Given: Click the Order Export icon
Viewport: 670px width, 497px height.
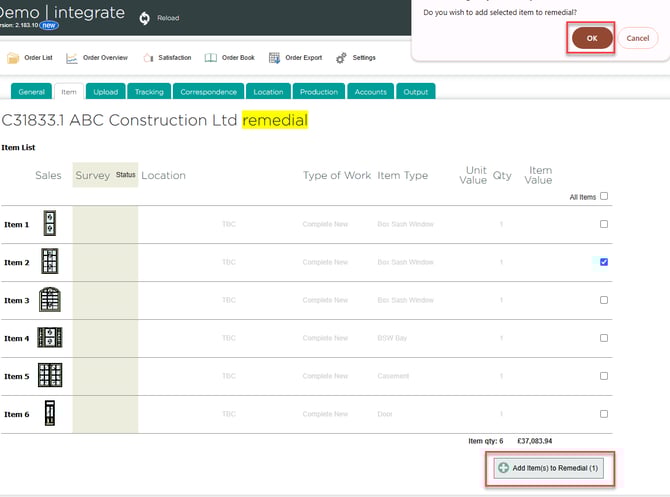Looking at the screenshot, I should [x=275, y=58].
